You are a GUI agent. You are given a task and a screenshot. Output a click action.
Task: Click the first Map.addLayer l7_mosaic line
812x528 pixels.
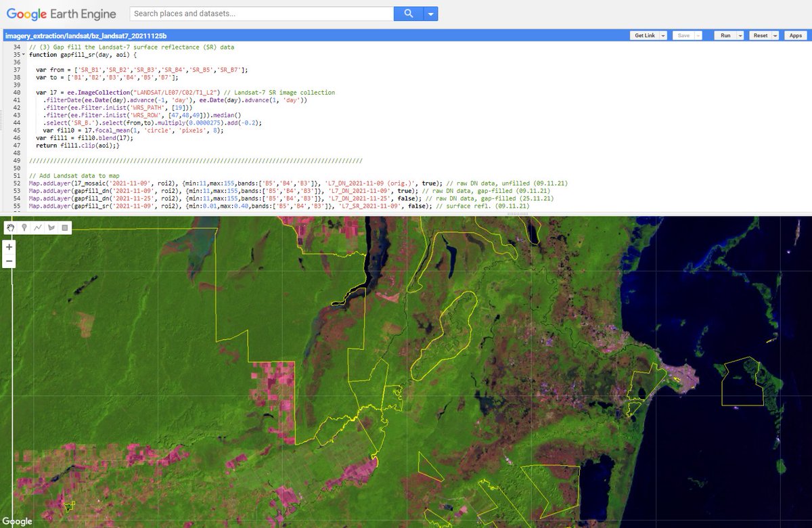pos(298,183)
